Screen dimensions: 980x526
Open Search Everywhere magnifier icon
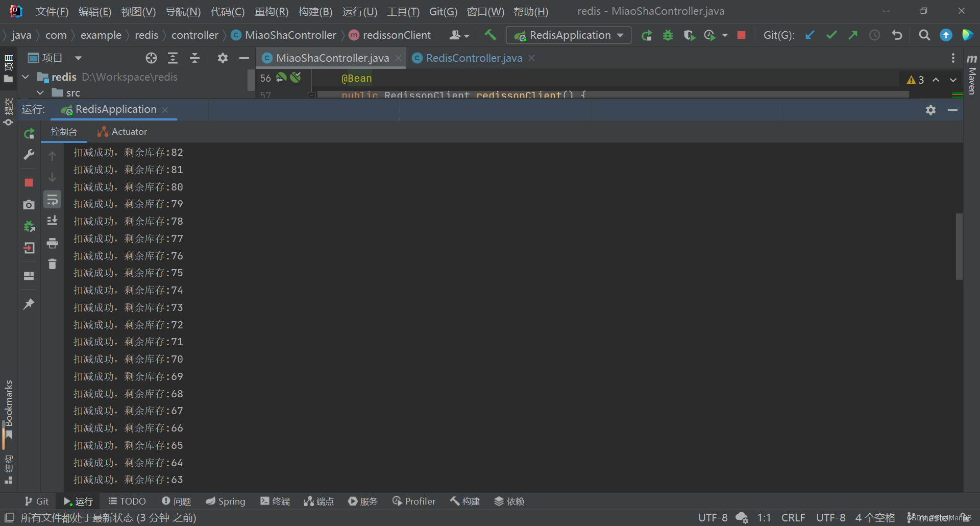click(x=924, y=35)
